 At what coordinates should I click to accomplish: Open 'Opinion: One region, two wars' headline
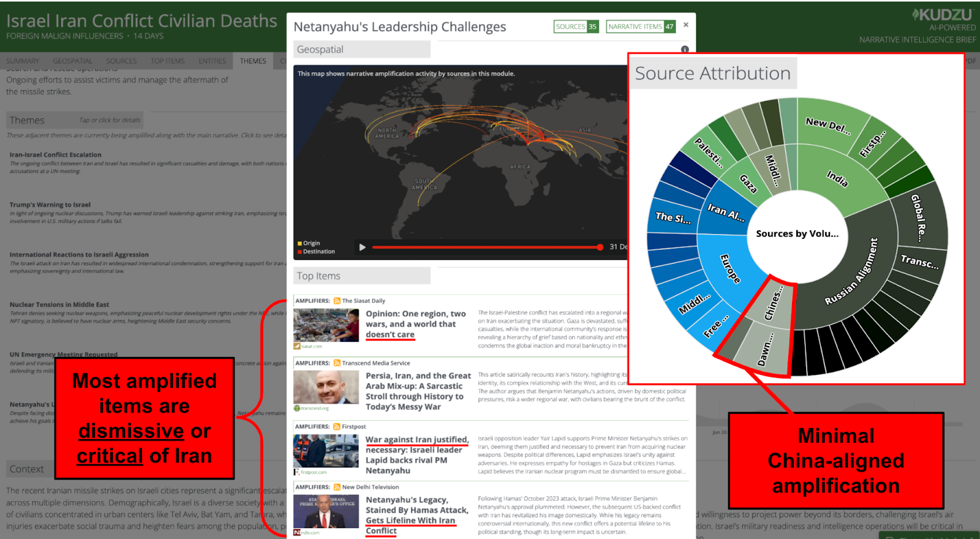point(416,324)
